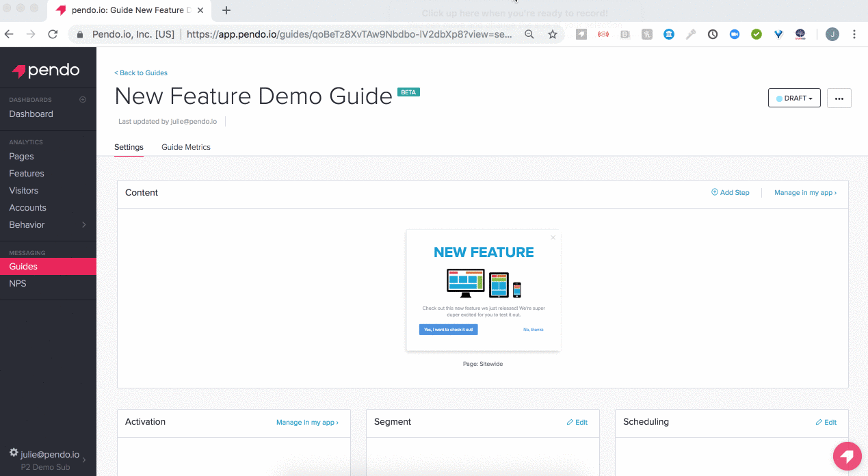Click the blue bank building extension icon
Viewport: 868px width, 476px height.
669,34
